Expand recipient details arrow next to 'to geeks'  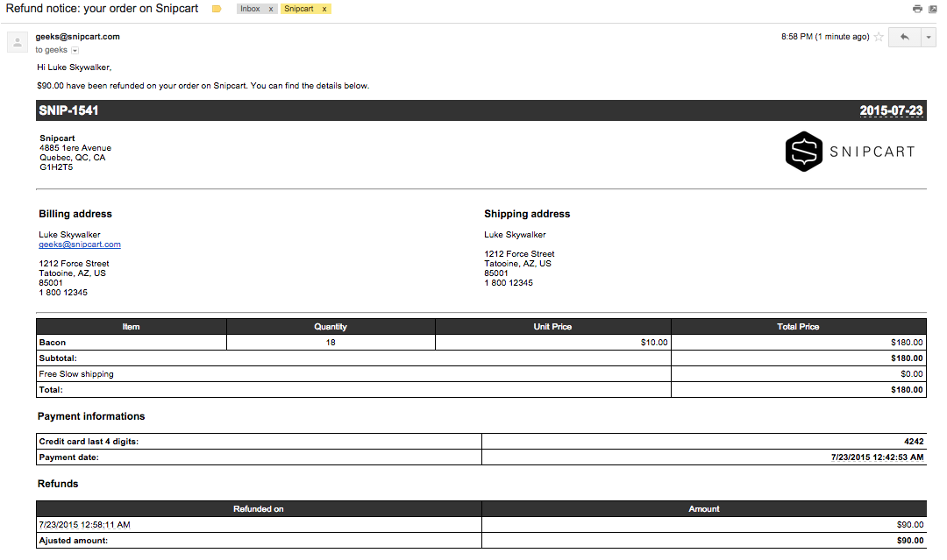coord(75,50)
